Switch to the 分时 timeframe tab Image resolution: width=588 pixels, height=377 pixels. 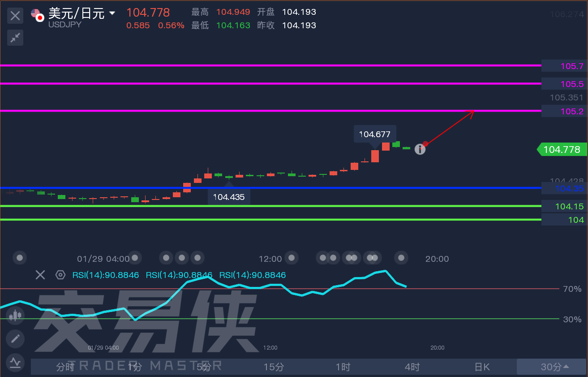point(65,367)
